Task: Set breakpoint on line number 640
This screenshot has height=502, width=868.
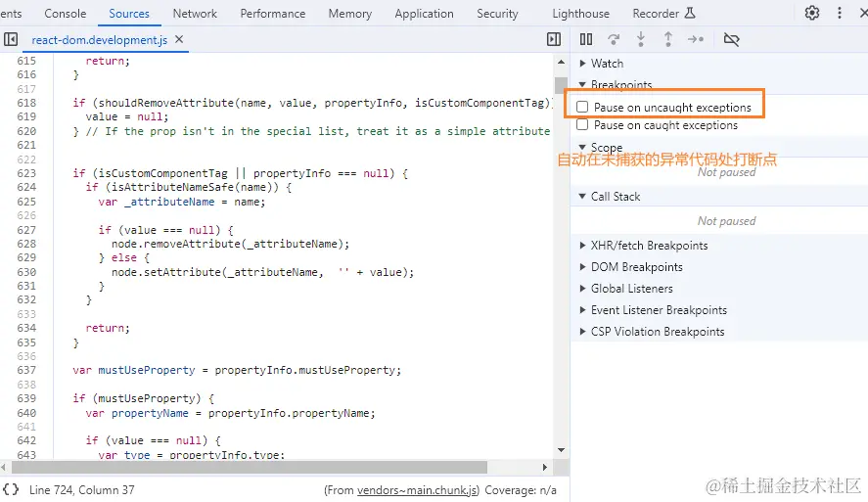Action: 26,413
